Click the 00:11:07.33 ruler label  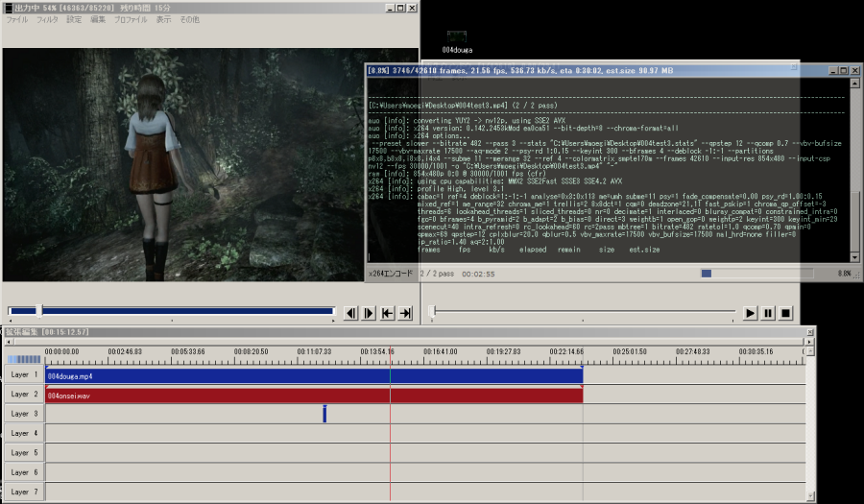pos(314,351)
